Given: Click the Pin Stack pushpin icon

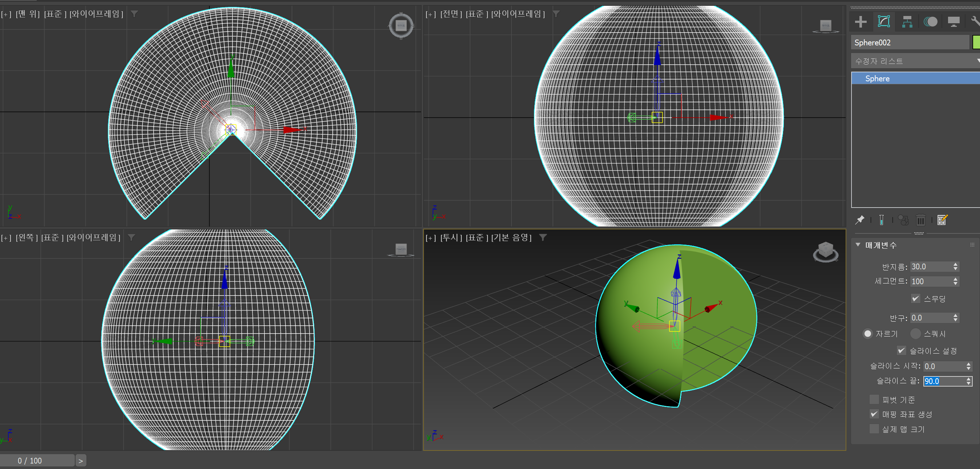Looking at the screenshot, I should click(860, 220).
